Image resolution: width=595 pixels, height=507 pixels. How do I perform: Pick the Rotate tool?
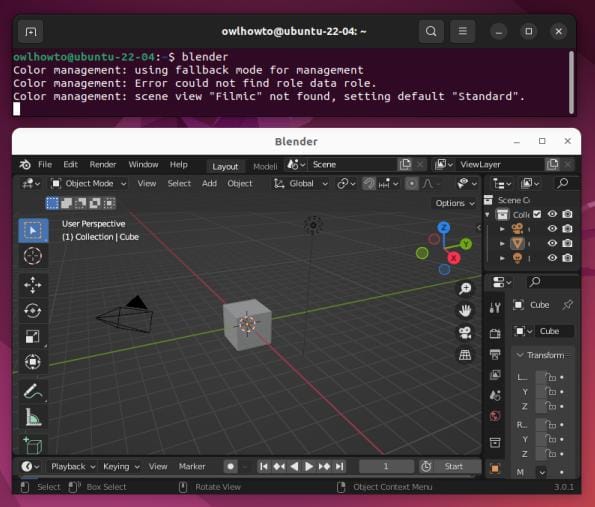pos(33,310)
